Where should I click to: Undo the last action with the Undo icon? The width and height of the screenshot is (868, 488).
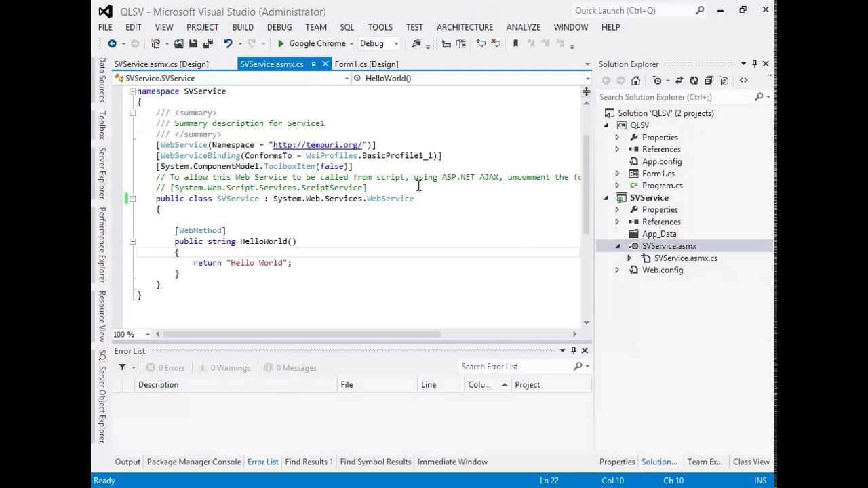[228, 43]
